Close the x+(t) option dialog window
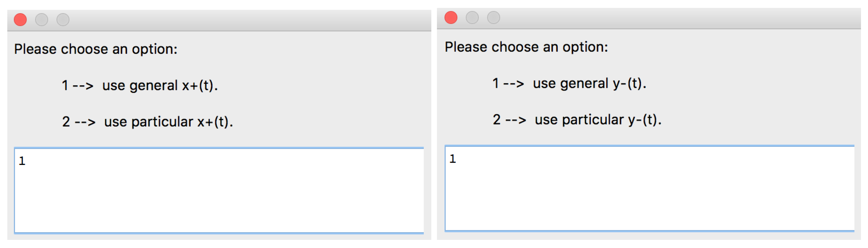The height and width of the screenshot is (248, 868). (x=20, y=20)
